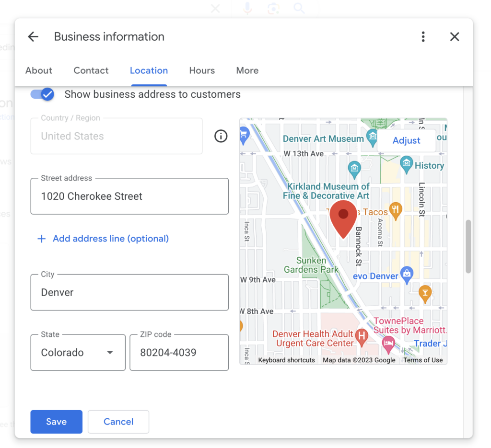Add an optional address line
Viewport: 491px width, 448px height.
[x=102, y=239]
